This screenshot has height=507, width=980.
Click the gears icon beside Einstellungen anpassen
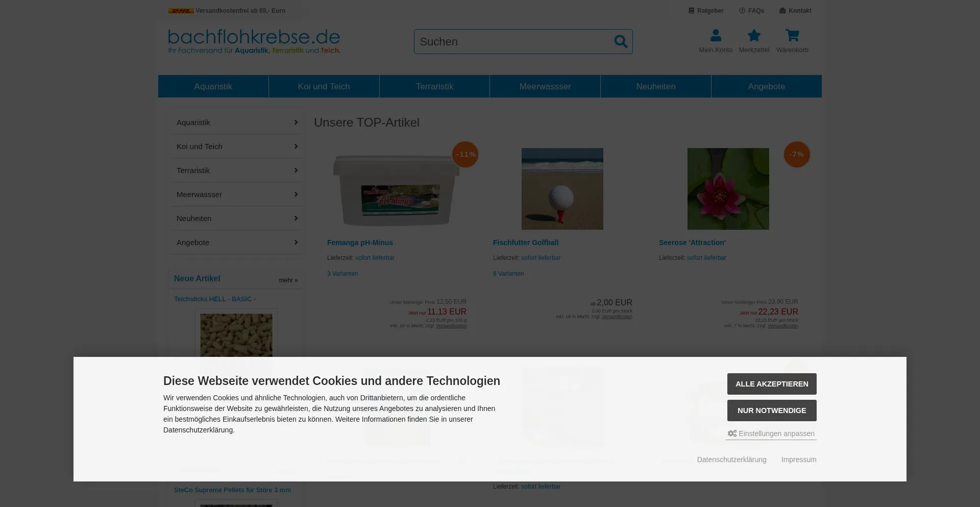click(x=732, y=433)
